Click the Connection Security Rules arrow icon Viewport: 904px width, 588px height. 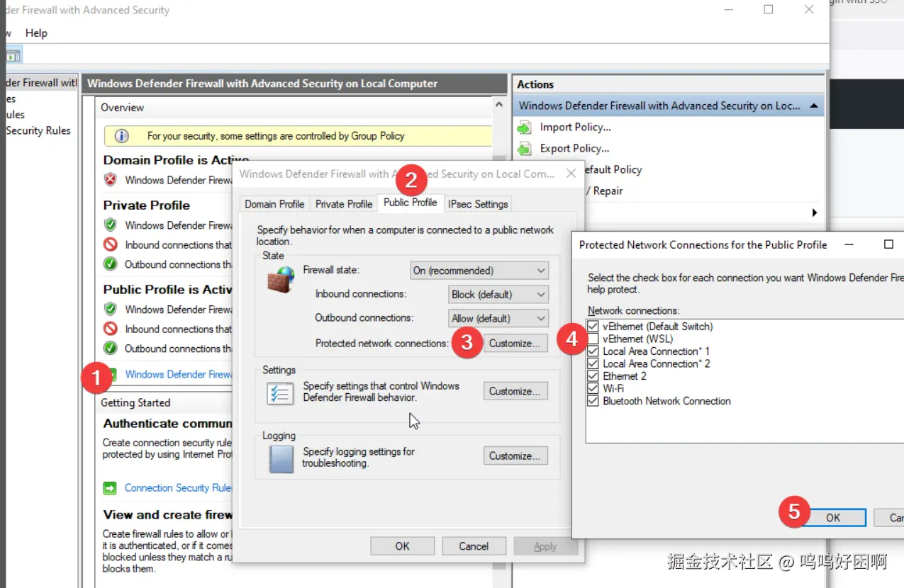tap(110, 488)
